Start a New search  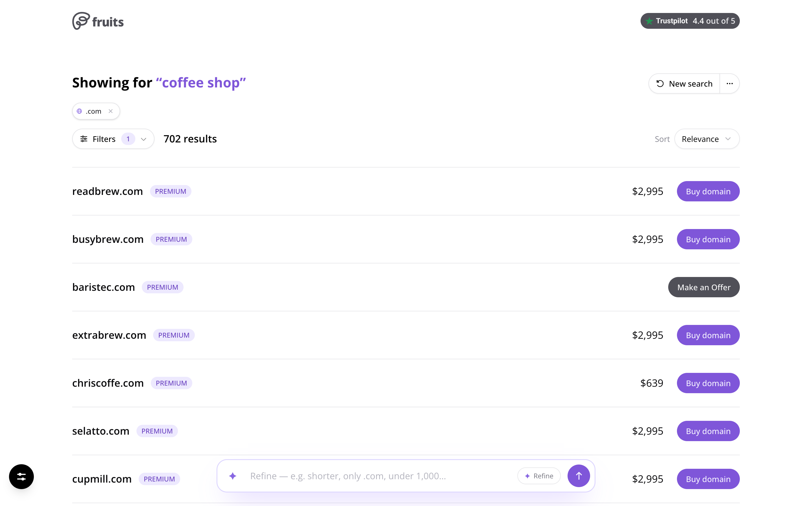coord(684,84)
